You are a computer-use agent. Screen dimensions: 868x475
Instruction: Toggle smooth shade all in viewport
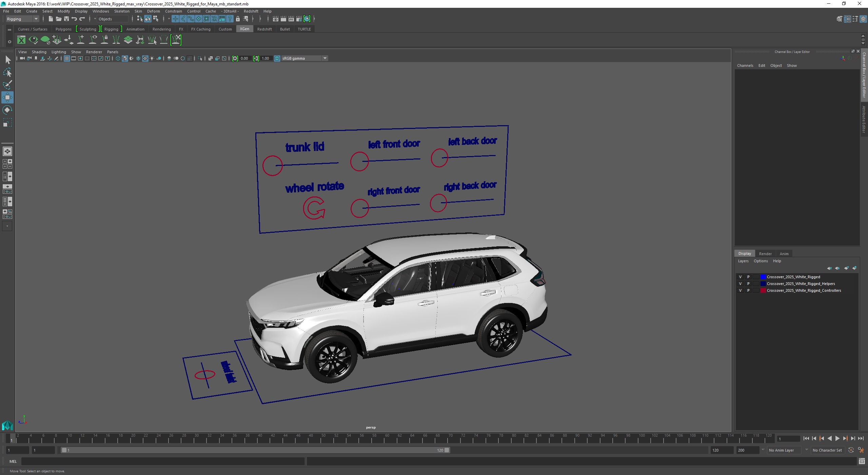click(125, 58)
